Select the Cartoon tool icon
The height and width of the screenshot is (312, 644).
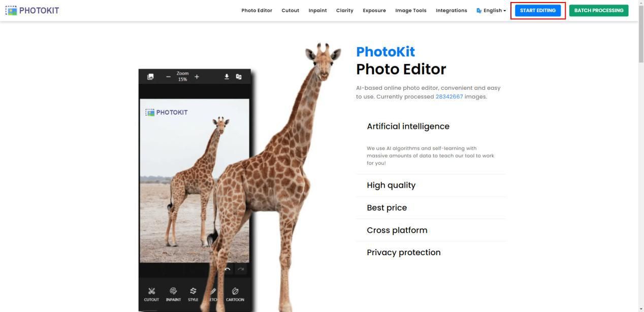(x=235, y=291)
